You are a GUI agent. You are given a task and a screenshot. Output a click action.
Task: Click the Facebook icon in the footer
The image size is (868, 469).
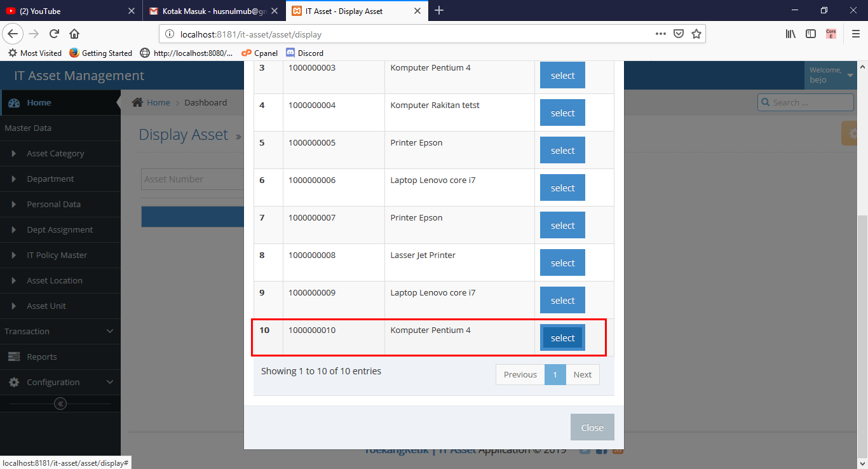[x=601, y=449]
